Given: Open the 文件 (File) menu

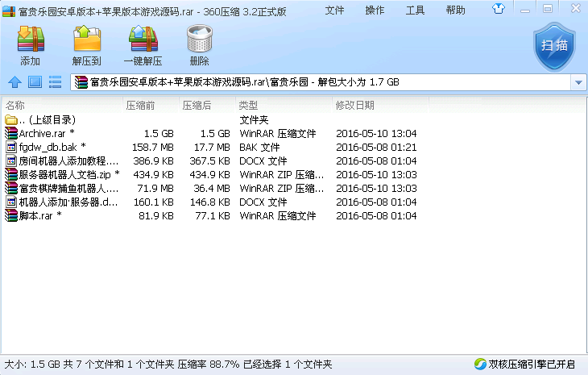Looking at the screenshot, I should [335, 10].
